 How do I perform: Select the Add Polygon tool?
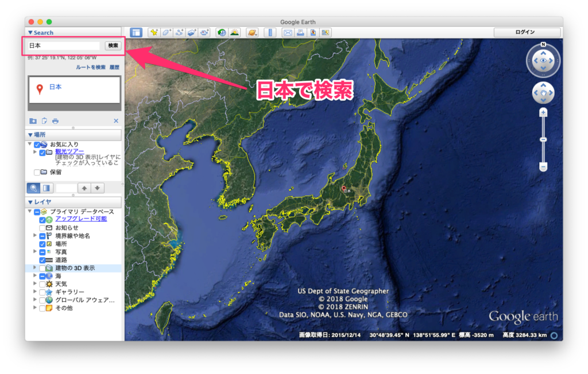[x=167, y=33]
